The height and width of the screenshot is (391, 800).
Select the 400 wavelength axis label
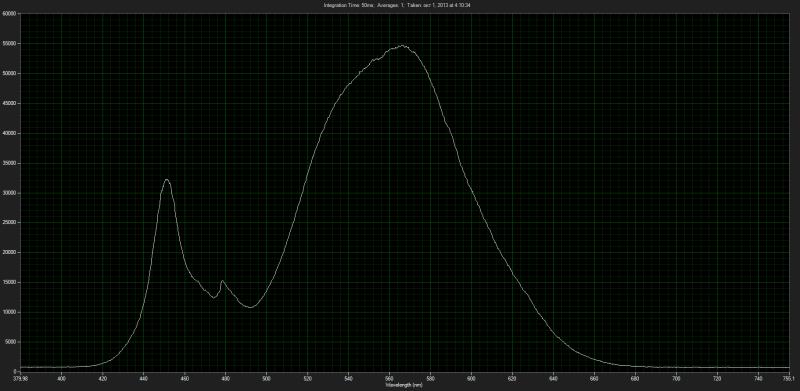pyautogui.click(x=61, y=379)
